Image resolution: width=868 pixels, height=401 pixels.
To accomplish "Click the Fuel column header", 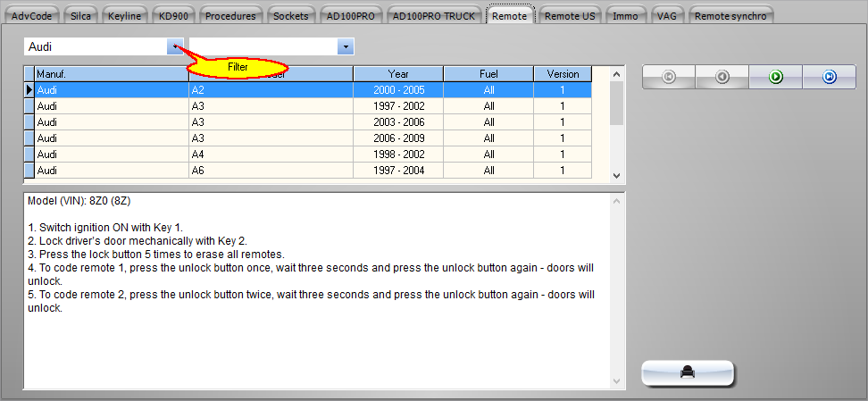I will [488, 74].
